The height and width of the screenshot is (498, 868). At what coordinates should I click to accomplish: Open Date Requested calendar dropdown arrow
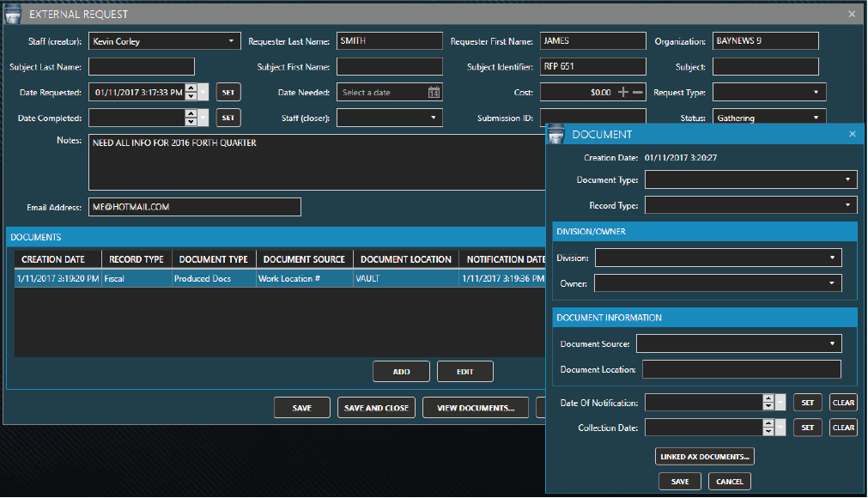tap(203, 92)
